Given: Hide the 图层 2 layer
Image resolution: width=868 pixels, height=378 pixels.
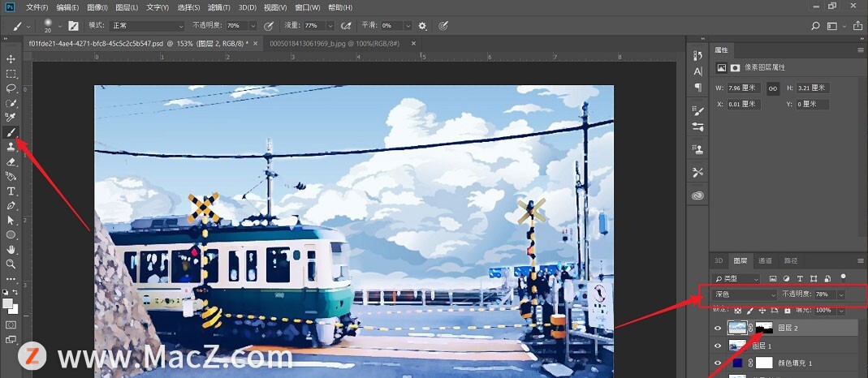Looking at the screenshot, I should tap(718, 328).
